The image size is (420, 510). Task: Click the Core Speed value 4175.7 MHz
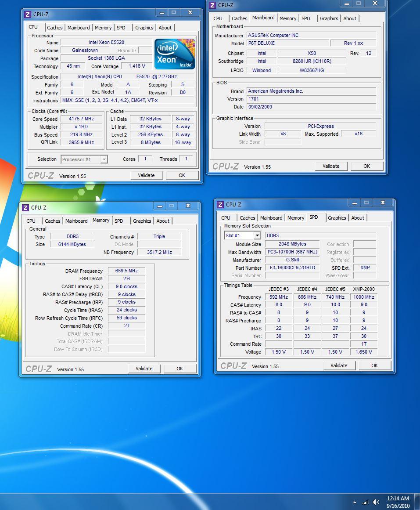[x=81, y=119]
